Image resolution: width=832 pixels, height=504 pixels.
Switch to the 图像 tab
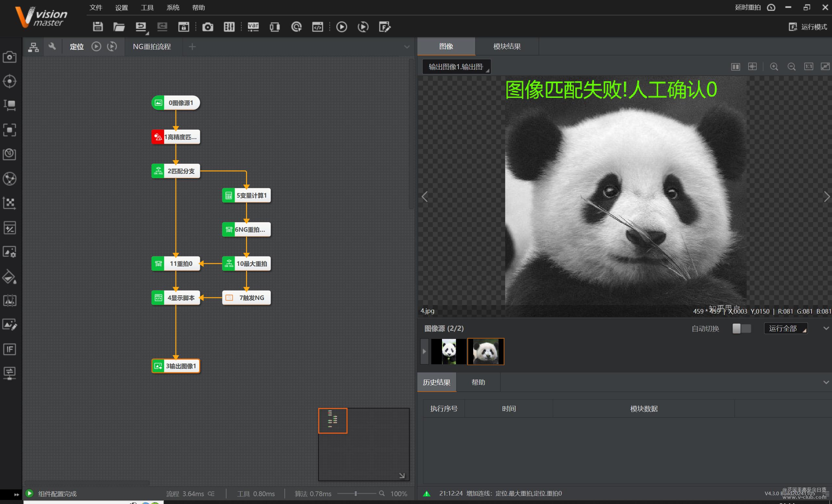[446, 46]
